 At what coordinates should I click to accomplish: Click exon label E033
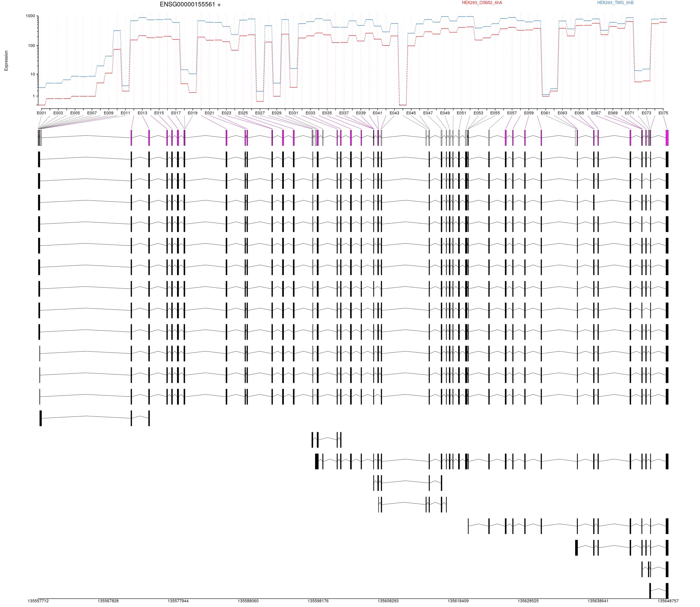[x=310, y=113]
